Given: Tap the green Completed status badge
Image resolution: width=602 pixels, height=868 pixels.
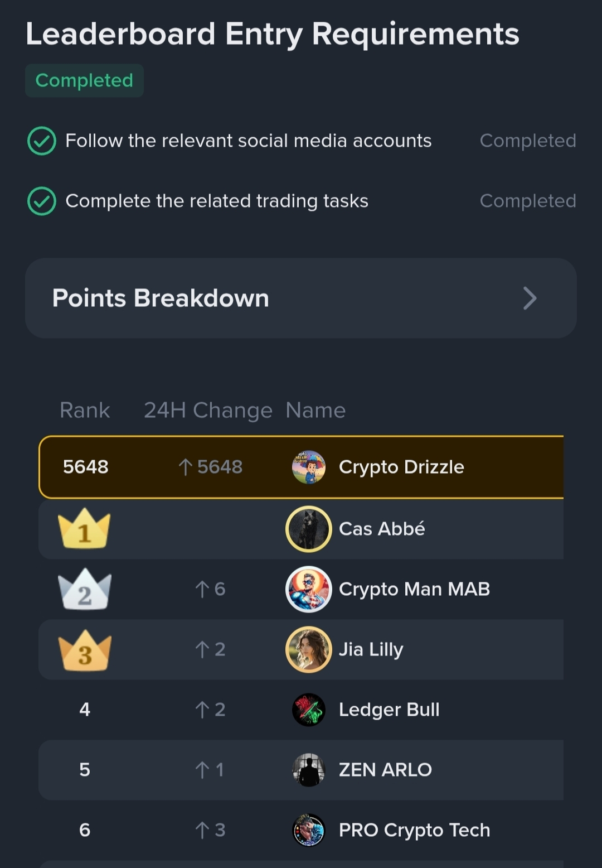Looking at the screenshot, I should point(84,81).
